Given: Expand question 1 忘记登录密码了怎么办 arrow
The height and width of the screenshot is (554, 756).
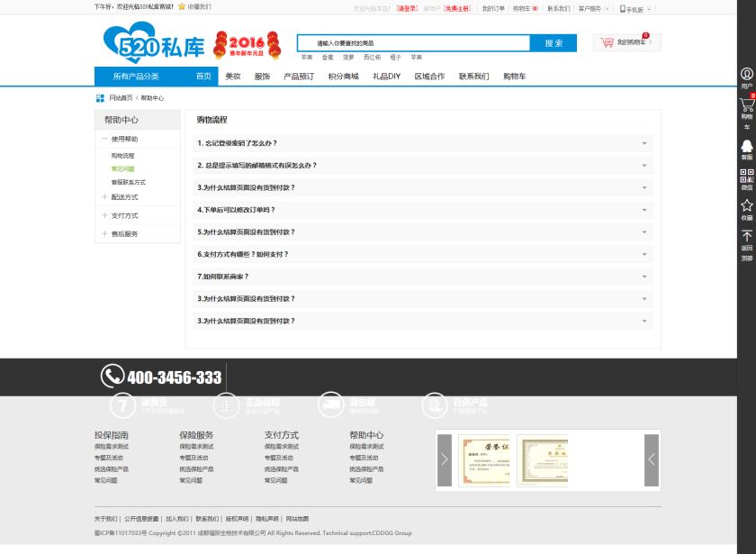Looking at the screenshot, I should point(644,143).
